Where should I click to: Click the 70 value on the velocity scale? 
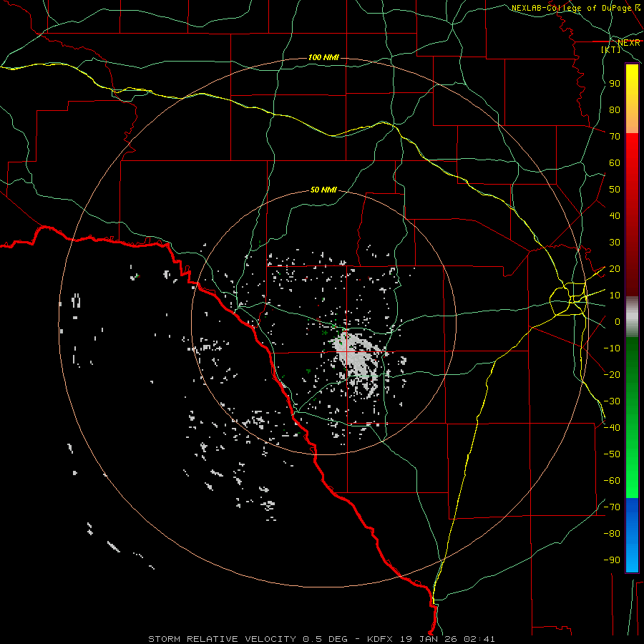point(615,137)
